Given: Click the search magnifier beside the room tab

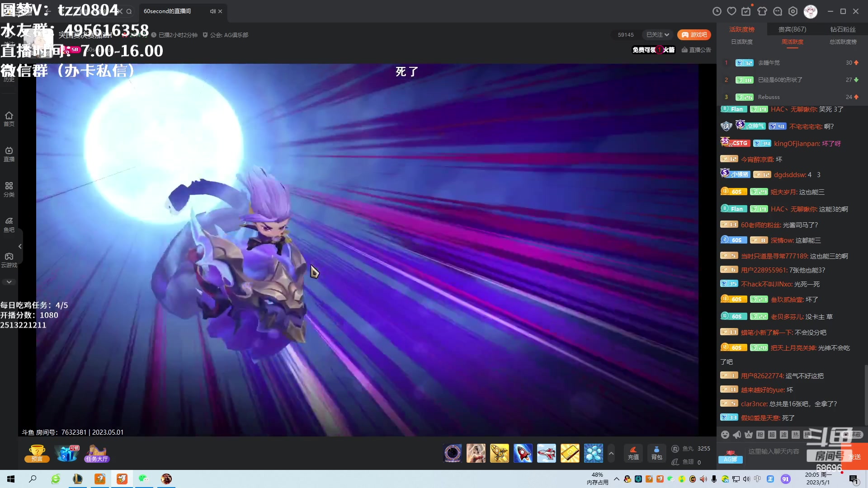Looking at the screenshot, I should pos(129,11).
